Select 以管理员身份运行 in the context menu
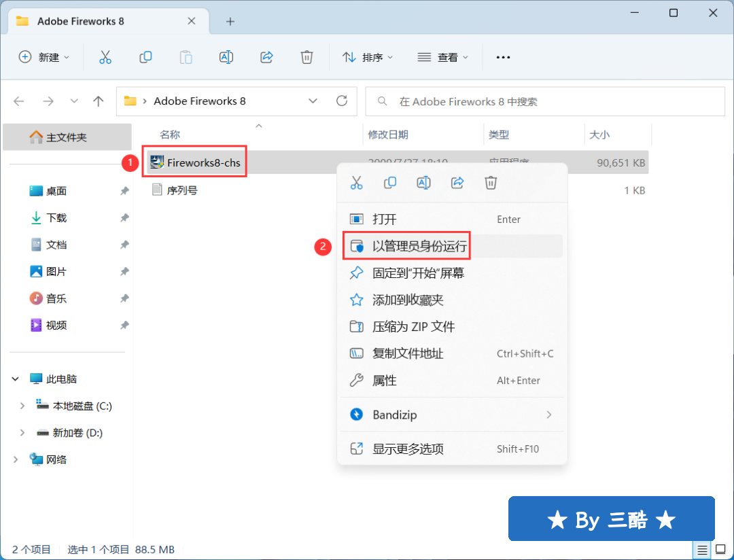The height and width of the screenshot is (560, 734). click(x=452, y=246)
